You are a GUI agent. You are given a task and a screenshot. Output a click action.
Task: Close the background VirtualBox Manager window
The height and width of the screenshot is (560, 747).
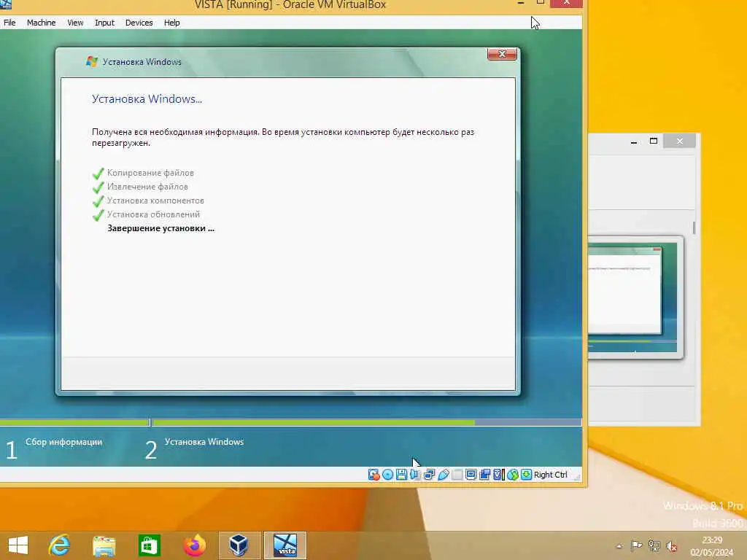pyautogui.click(x=680, y=141)
